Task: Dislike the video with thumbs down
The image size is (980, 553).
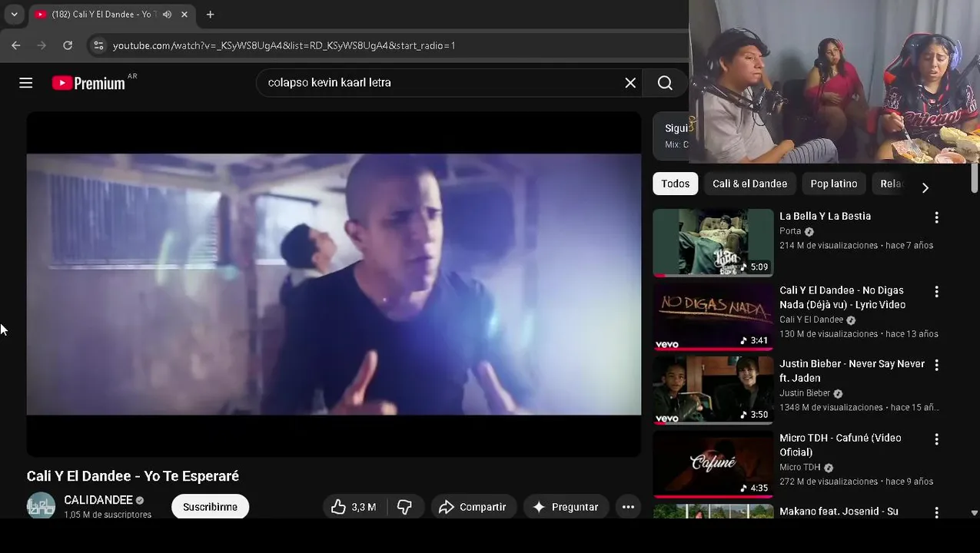Action: click(x=405, y=507)
